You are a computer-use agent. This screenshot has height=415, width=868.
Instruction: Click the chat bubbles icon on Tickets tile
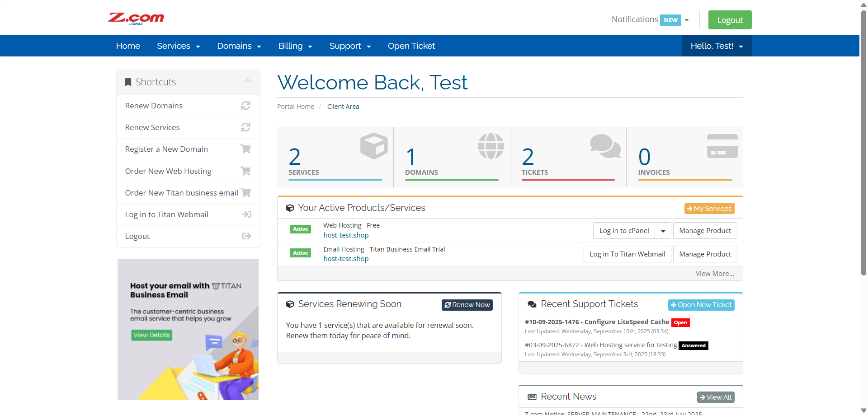[x=605, y=146]
